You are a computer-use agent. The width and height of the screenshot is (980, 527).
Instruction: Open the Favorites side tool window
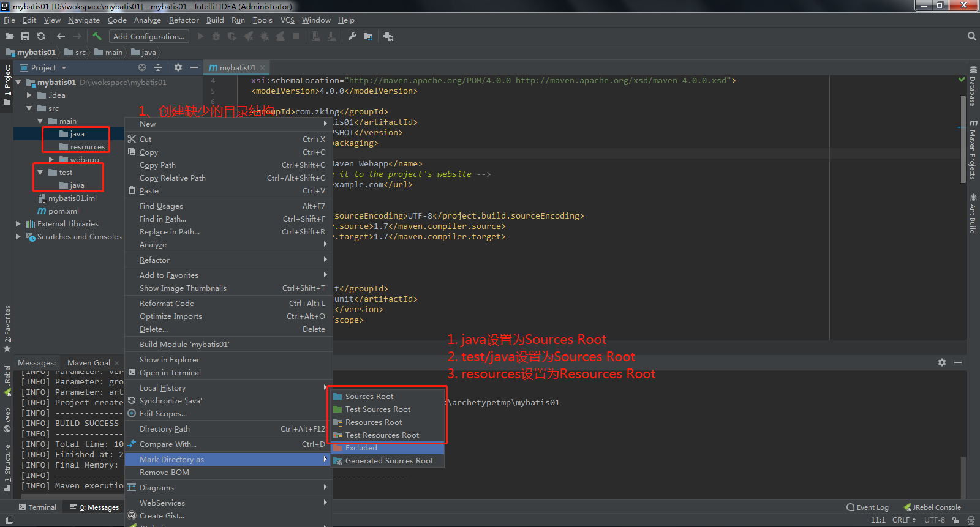coord(7,329)
